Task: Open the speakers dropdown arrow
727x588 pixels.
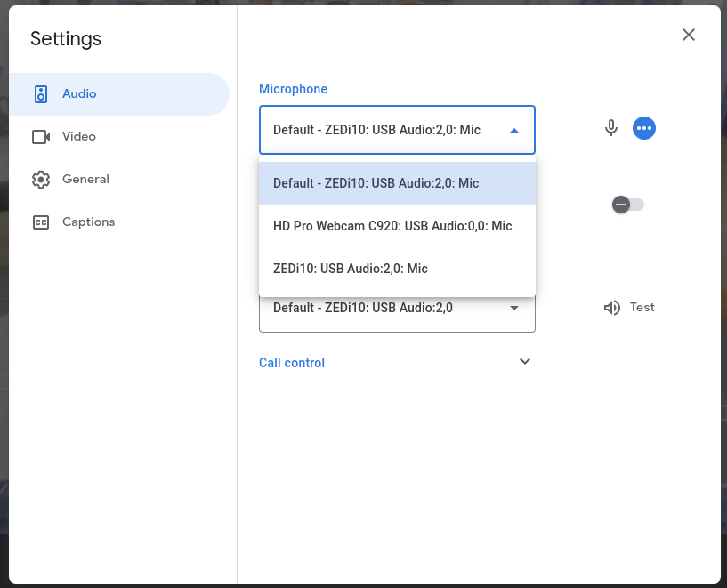Action: click(514, 308)
